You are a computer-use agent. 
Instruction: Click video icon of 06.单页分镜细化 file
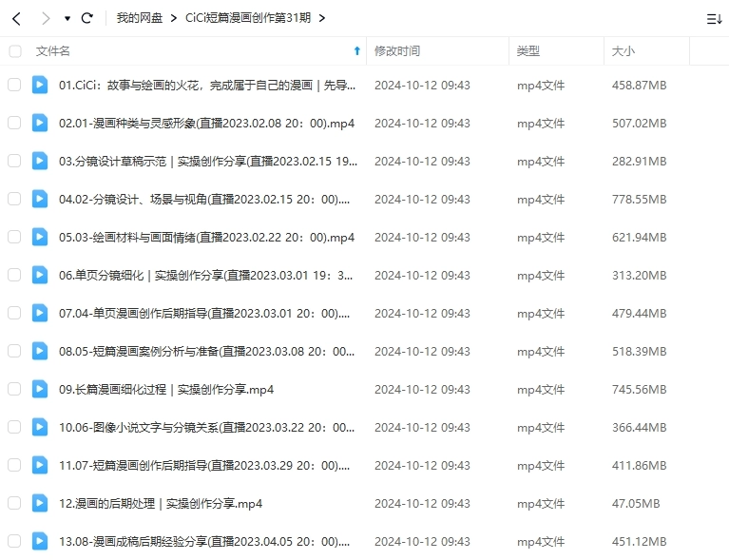pyautogui.click(x=40, y=275)
